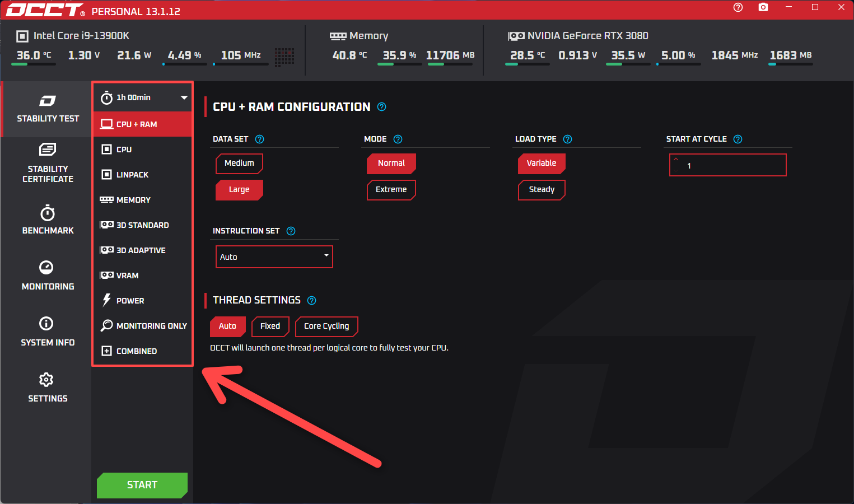Screen dimensions: 854x504
Task: Start the stability test
Action: point(142,485)
